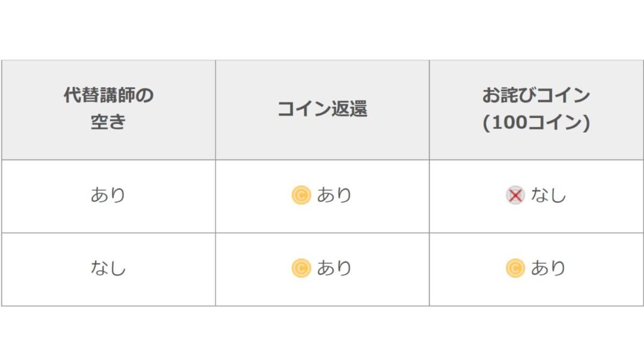This screenshot has width=644, height=362.
Task: Click あり text in bottom-row お詫びコイン cell
Action: [548, 268]
